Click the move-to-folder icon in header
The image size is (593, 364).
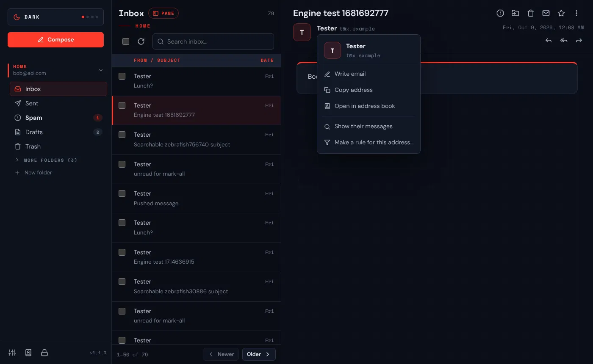515,13
